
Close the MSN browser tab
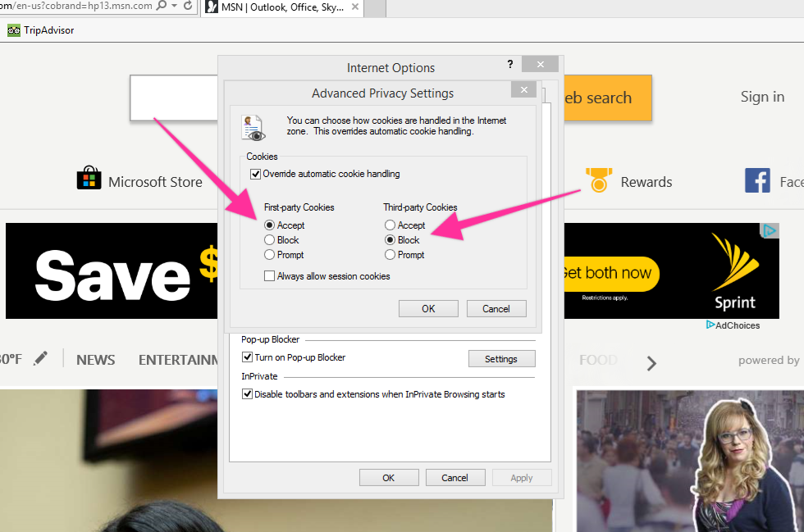coord(354,7)
